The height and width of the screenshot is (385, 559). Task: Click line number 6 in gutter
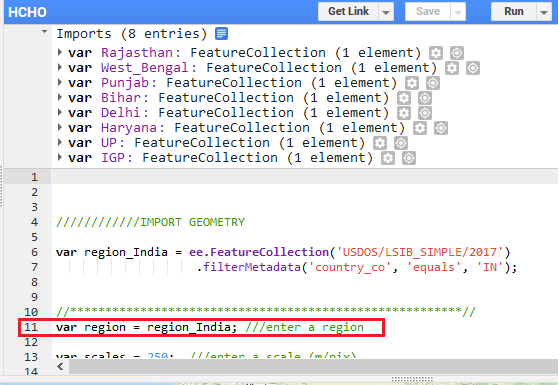click(34, 252)
